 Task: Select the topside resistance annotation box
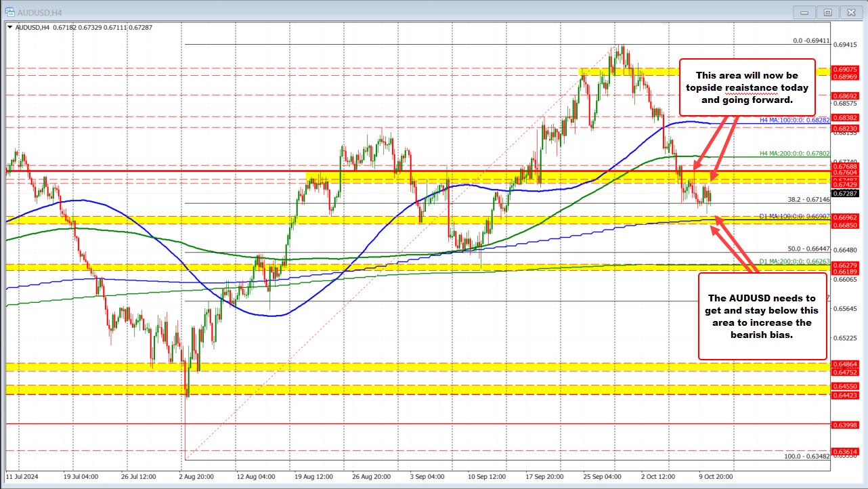[x=747, y=87]
